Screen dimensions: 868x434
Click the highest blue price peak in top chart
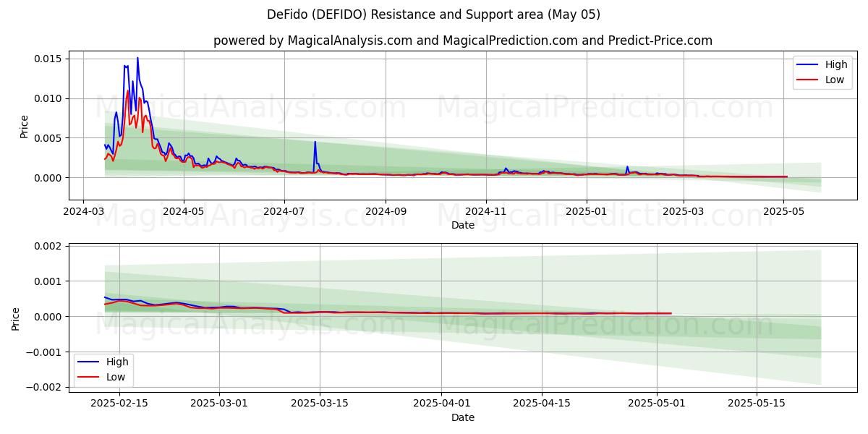(137, 59)
